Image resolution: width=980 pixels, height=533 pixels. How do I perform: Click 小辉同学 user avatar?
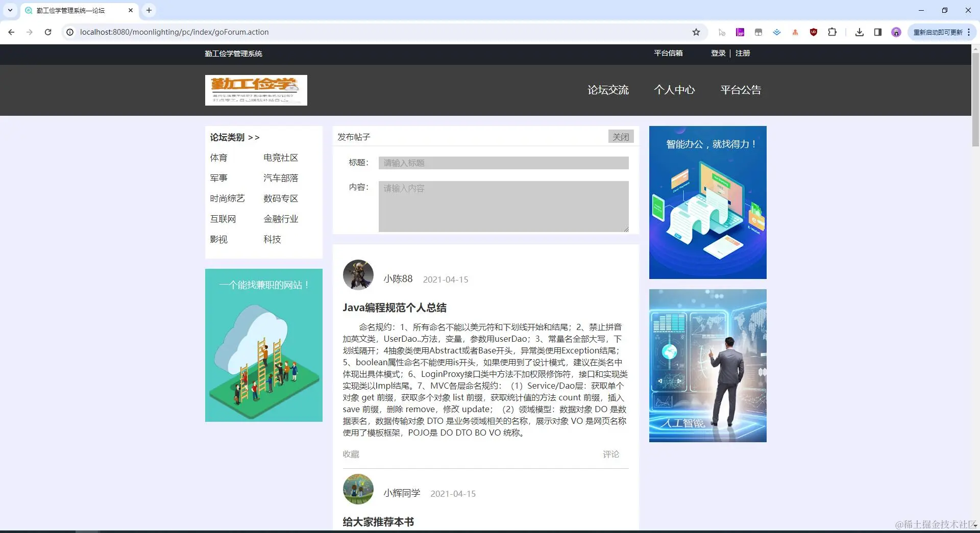[358, 489]
